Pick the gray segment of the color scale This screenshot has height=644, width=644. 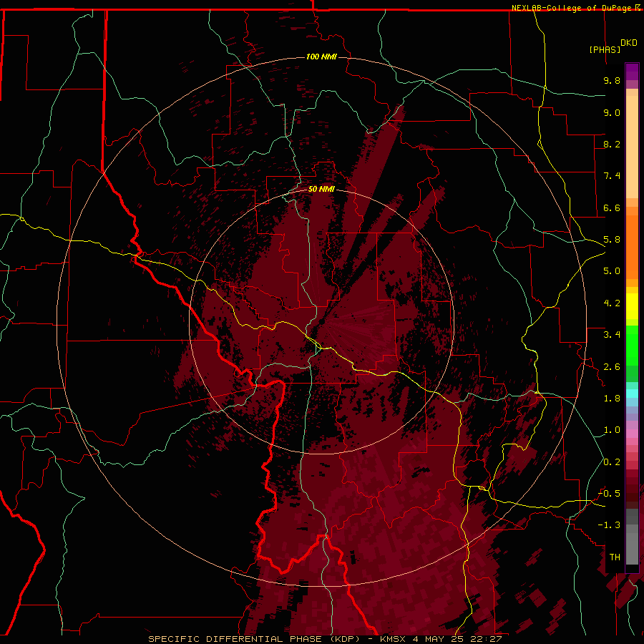[x=632, y=538]
